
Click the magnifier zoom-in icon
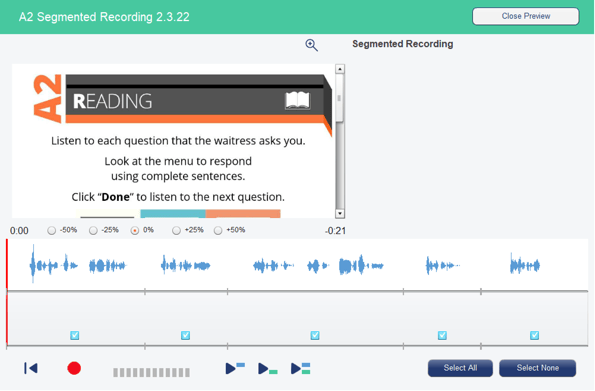[312, 45]
